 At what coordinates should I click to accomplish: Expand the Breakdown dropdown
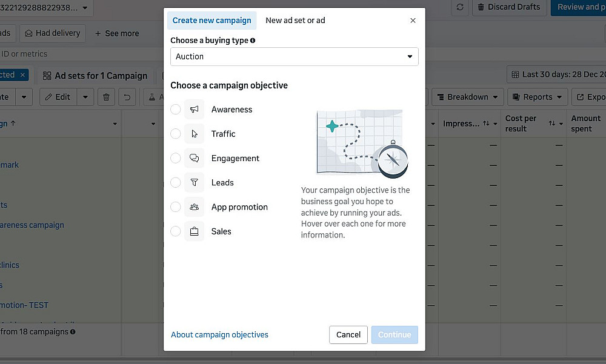click(467, 97)
